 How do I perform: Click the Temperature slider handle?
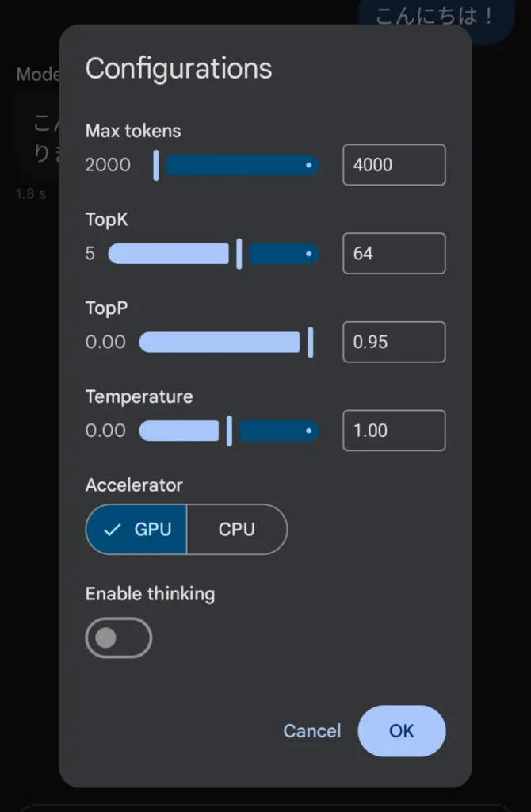tap(229, 431)
